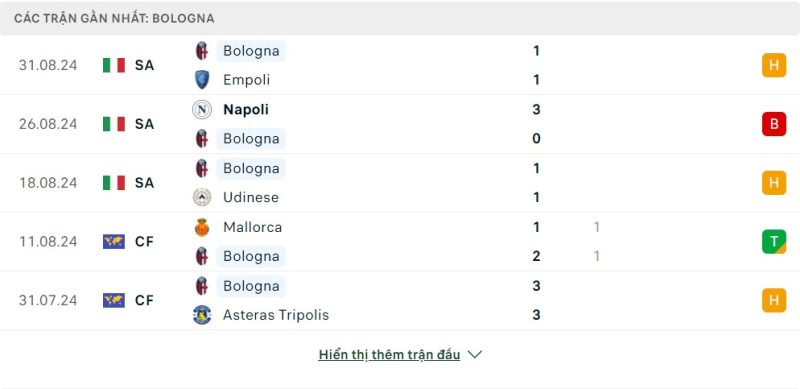The width and height of the screenshot is (800, 389).
Task: Click the Italy flag on 31.08.24 row
Action: tap(114, 65)
